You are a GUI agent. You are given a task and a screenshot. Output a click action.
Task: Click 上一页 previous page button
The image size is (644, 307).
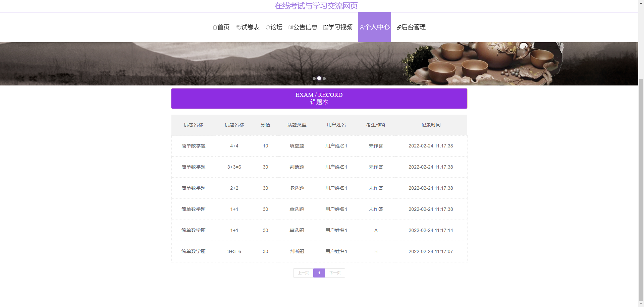[303, 273]
